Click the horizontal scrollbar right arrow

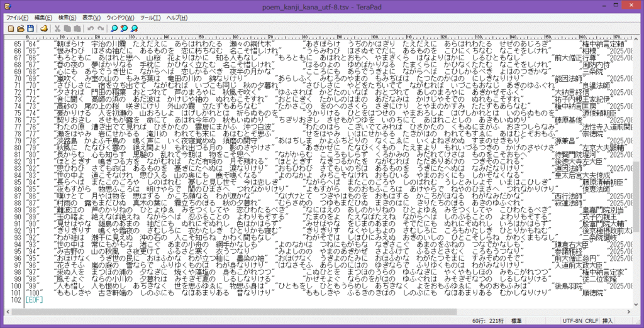click(x=626, y=311)
